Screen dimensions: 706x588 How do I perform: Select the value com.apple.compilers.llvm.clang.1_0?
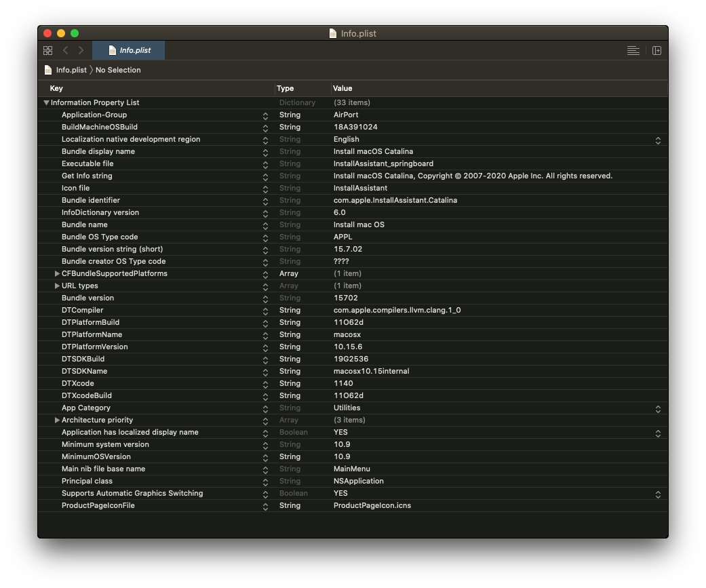397,310
